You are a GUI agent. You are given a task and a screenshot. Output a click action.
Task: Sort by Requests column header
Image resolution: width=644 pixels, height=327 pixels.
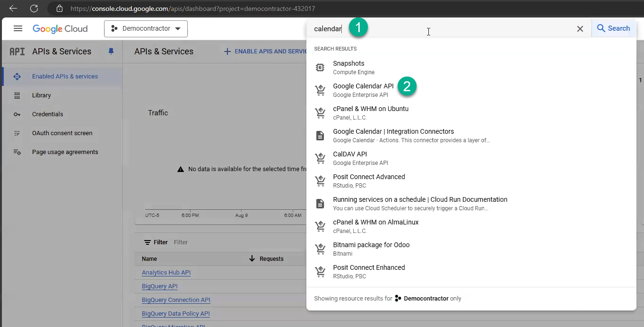[271, 259]
